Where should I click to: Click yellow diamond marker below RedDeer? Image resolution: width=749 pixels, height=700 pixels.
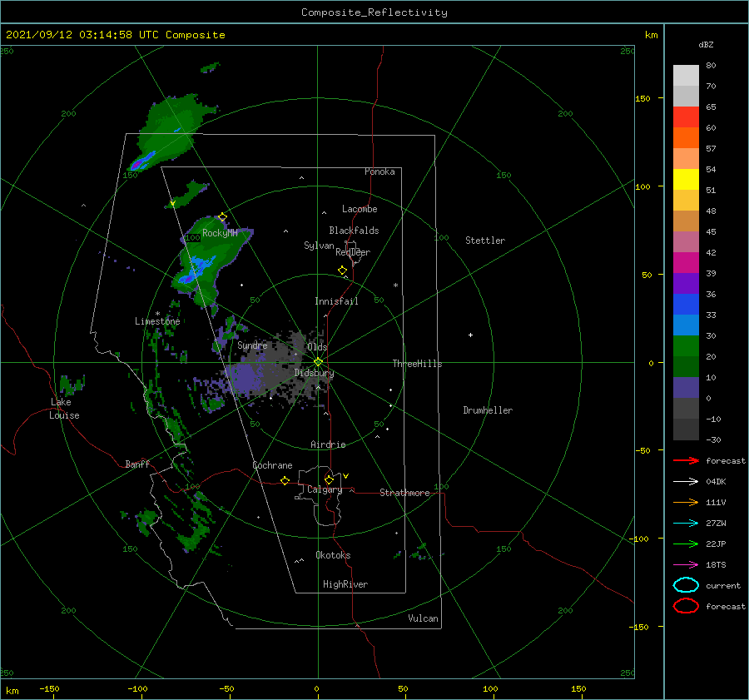pyautogui.click(x=342, y=270)
